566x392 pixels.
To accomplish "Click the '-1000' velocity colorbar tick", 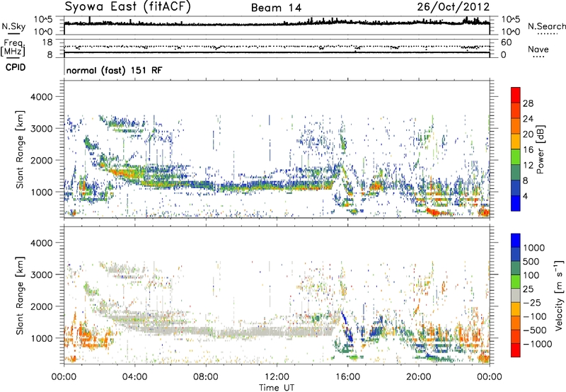I will (537, 344).
